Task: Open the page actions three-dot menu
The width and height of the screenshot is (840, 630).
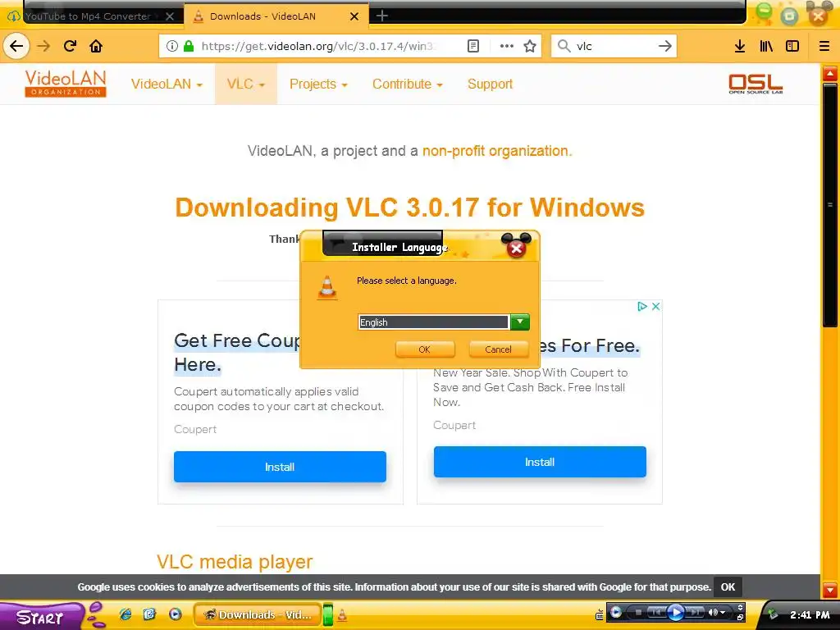Action: (x=506, y=46)
